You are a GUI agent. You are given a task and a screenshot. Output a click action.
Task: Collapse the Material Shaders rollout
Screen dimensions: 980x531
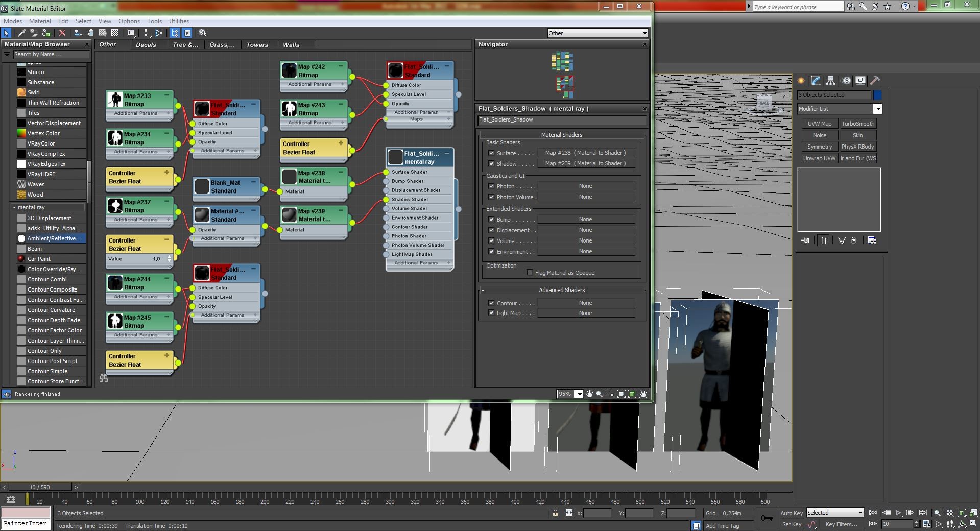[x=483, y=135]
